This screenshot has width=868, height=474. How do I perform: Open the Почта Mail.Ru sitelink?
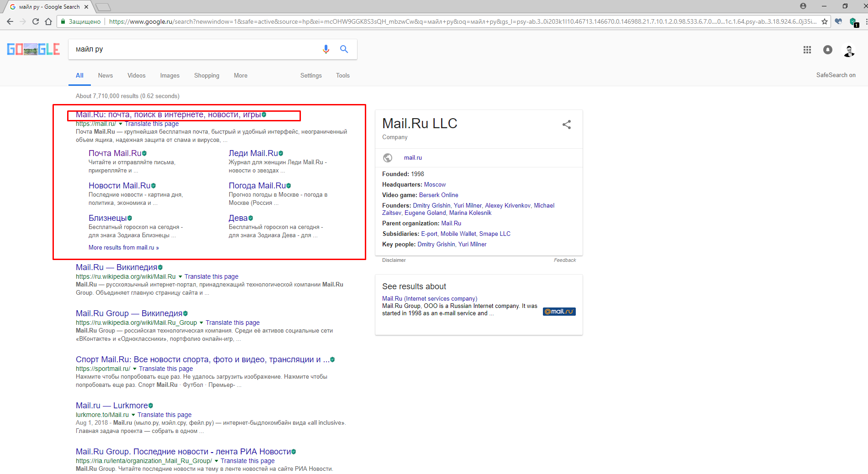click(115, 153)
